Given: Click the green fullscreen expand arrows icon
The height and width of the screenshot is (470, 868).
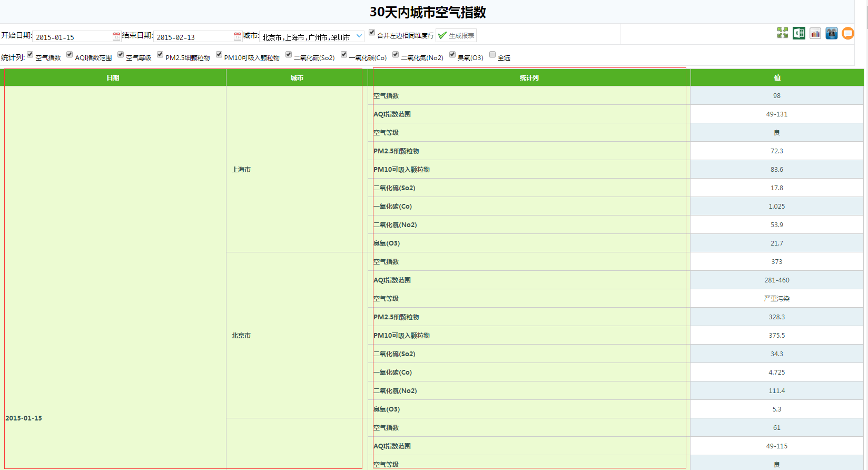Looking at the screenshot, I should 782,33.
